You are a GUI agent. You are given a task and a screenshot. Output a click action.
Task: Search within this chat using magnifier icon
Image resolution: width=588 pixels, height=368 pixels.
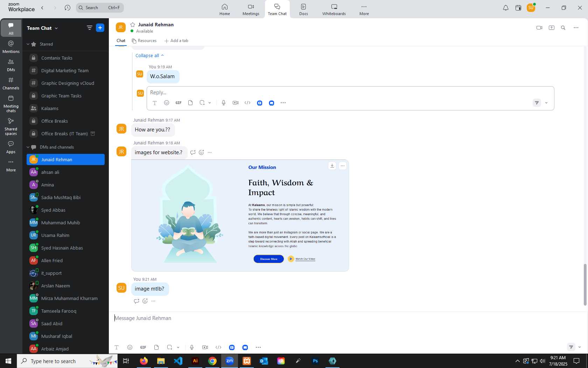(563, 28)
